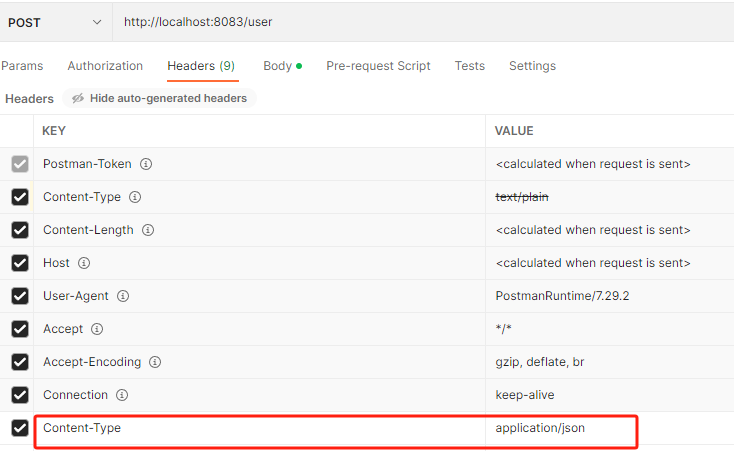Go to the Tests tab
The image size is (734, 451).
coord(470,66)
